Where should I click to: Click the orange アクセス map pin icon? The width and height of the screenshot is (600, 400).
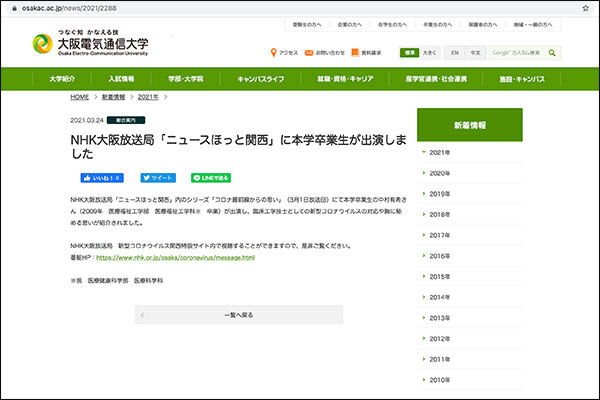273,52
